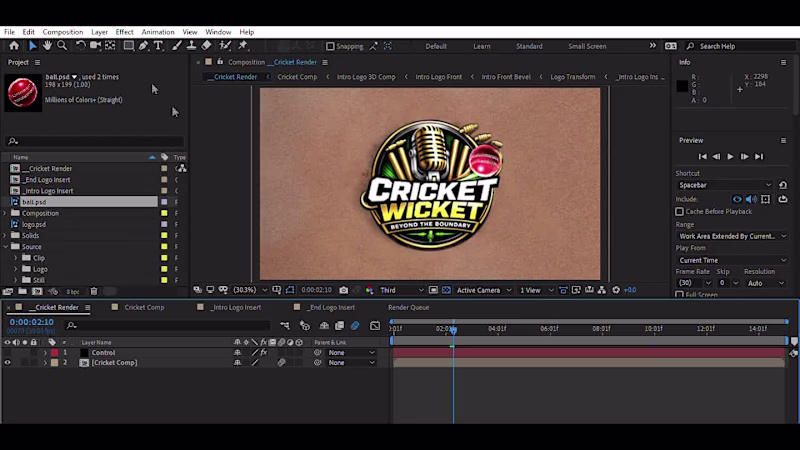This screenshot has height=450, width=800.
Task: Open the Parent None dropdown for Cricket Comp
Action: (352, 363)
